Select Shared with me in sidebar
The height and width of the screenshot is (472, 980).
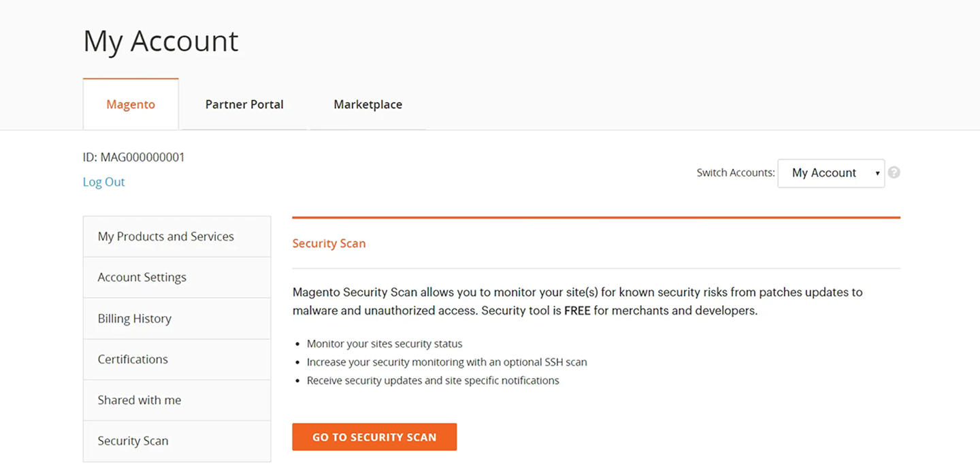pos(139,400)
